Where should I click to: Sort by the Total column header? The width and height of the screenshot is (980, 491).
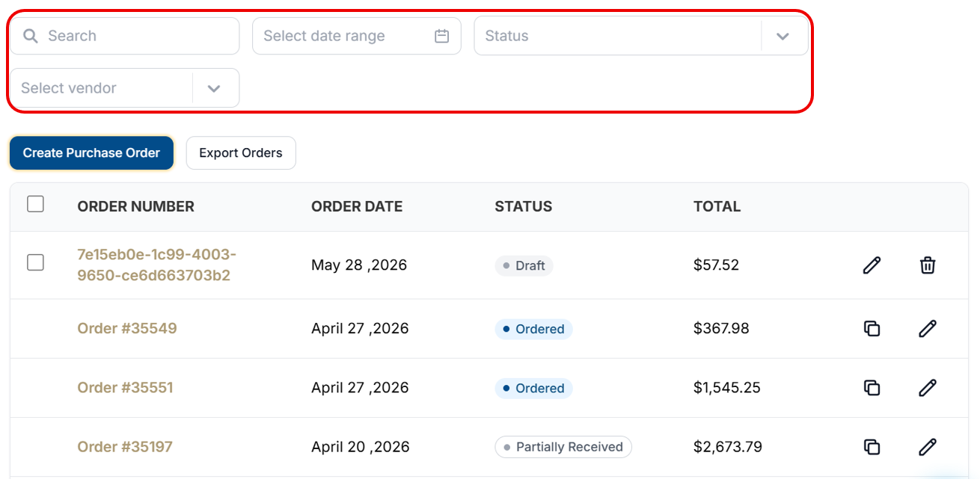717,206
